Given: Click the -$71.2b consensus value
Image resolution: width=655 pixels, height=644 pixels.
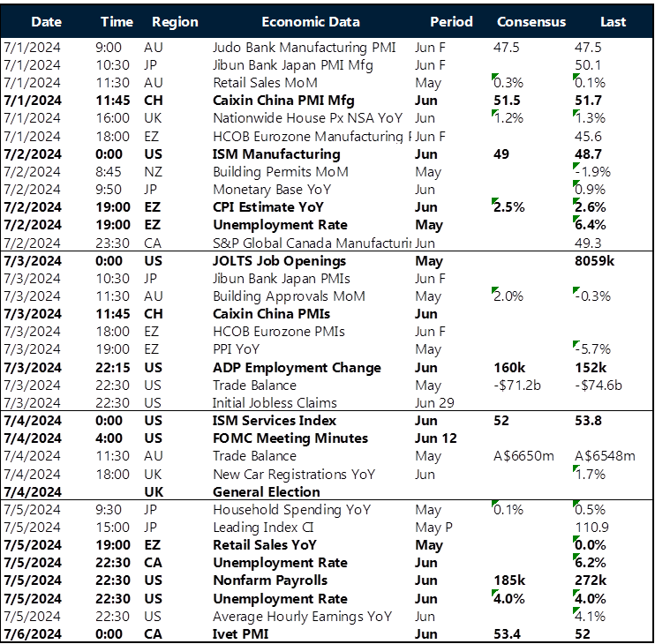Looking at the screenshot, I should pyautogui.click(x=516, y=386).
